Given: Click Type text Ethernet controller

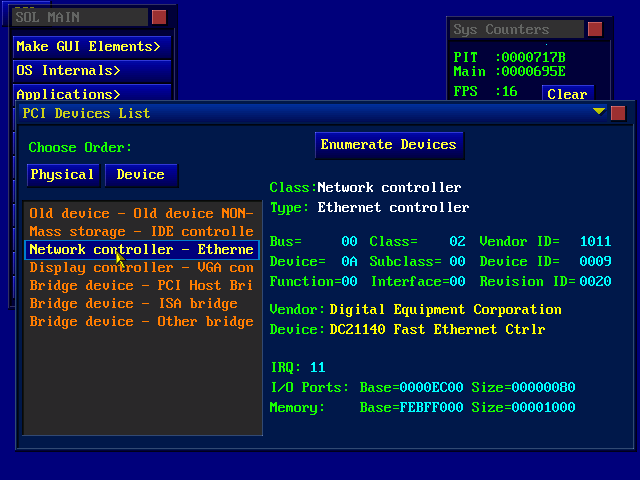Looking at the screenshot, I should coord(393,207).
